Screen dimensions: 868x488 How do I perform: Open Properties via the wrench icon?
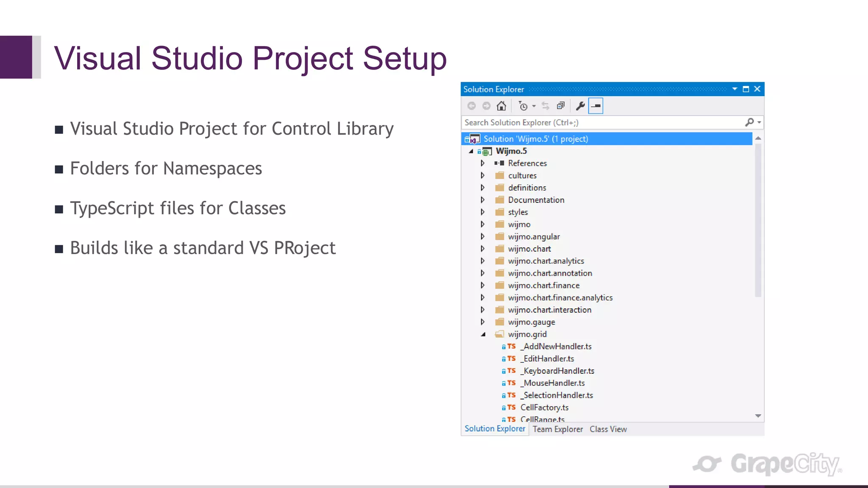pyautogui.click(x=580, y=106)
